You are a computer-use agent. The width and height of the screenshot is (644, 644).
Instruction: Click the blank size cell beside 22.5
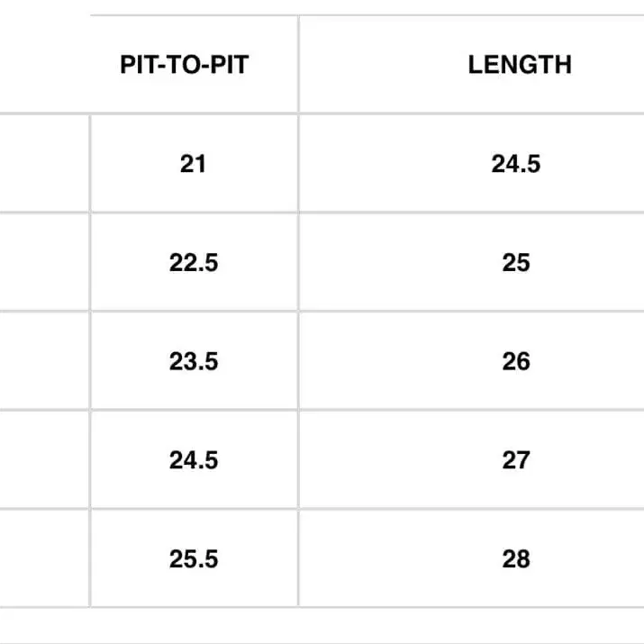coord(44,262)
